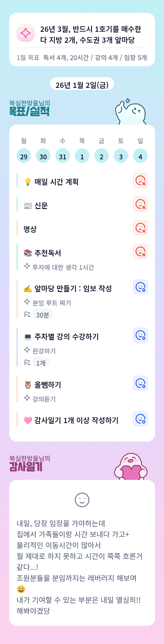Screen dimensions: 164x644
Task: Click smiley icon beside 올뺌하기
Action: click(x=140, y=383)
